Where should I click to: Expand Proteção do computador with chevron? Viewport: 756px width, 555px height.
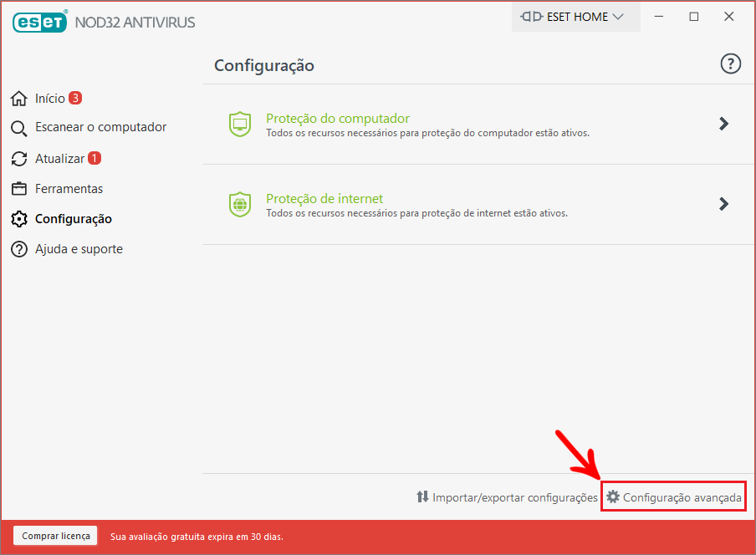[x=723, y=124]
